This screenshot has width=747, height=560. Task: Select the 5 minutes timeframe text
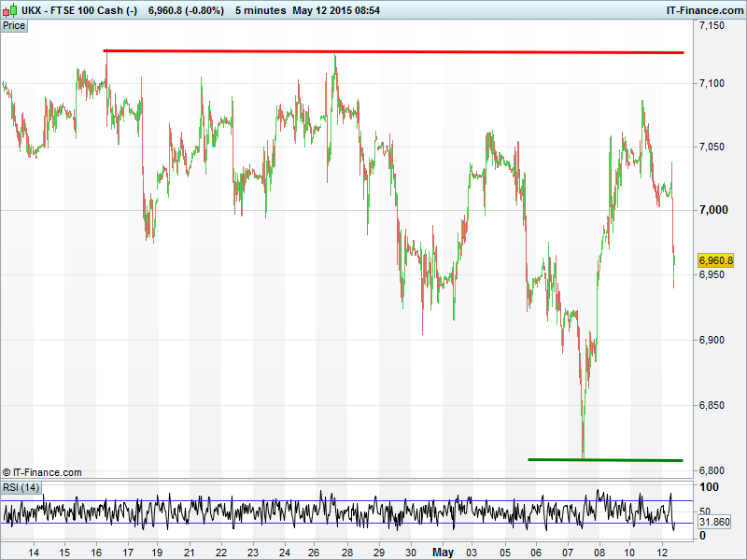click(261, 10)
